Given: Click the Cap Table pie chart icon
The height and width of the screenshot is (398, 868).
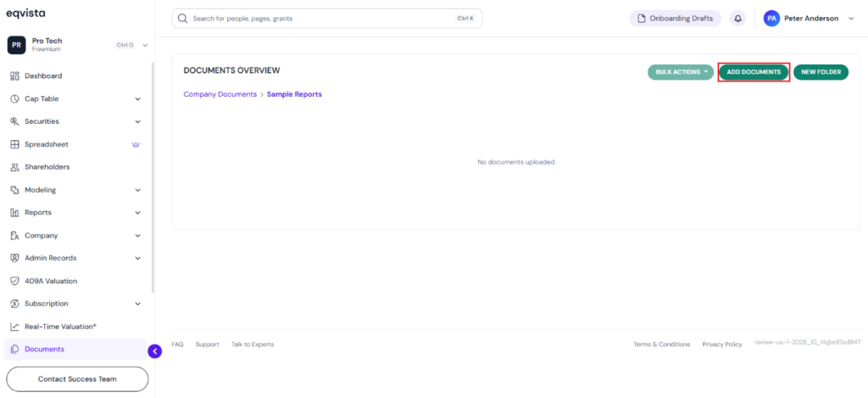Looking at the screenshot, I should point(15,98).
